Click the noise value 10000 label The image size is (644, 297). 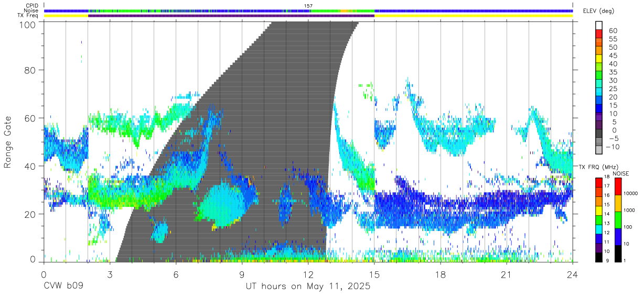(631, 194)
